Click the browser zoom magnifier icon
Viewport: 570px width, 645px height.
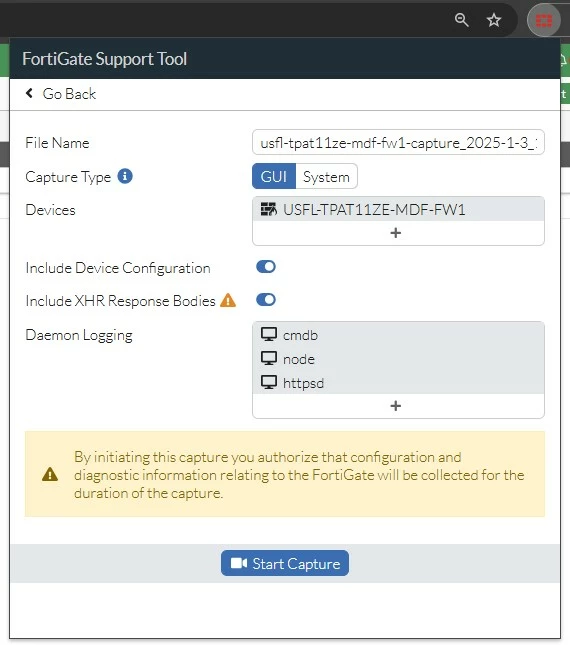point(461,20)
